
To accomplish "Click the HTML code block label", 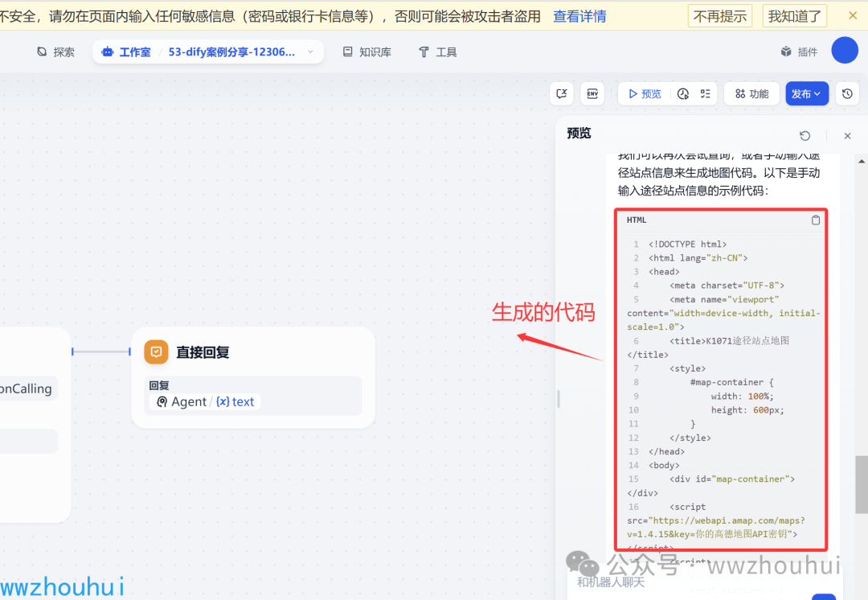I will tap(637, 220).
